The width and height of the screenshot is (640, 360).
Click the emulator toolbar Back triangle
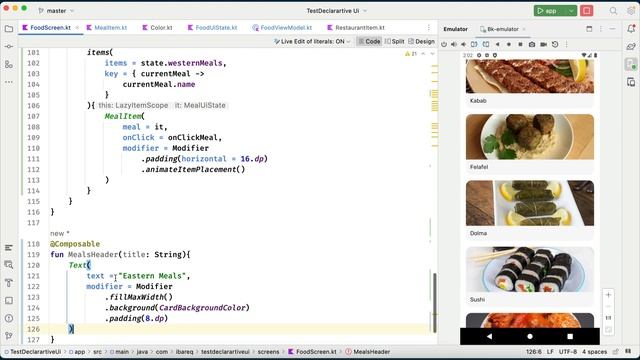point(498,44)
